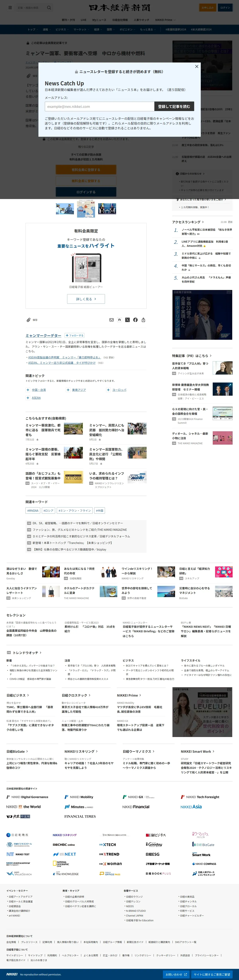239x980 pixels.
Task: Open the hamburger menu in the header
Action: (x=10, y=8)
